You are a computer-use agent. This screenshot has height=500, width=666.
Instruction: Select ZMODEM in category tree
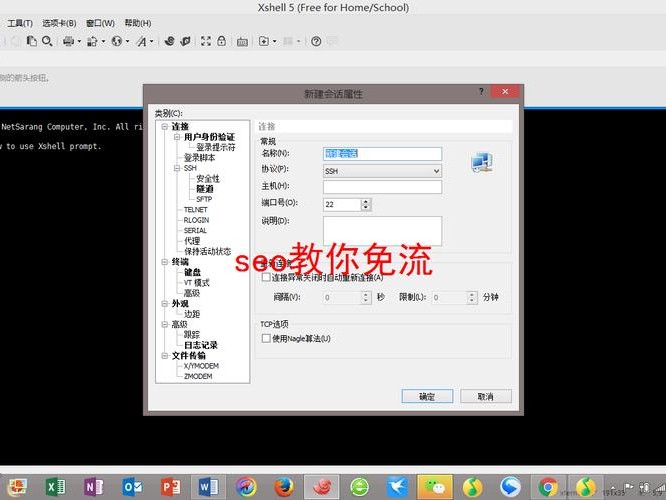(198, 376)
